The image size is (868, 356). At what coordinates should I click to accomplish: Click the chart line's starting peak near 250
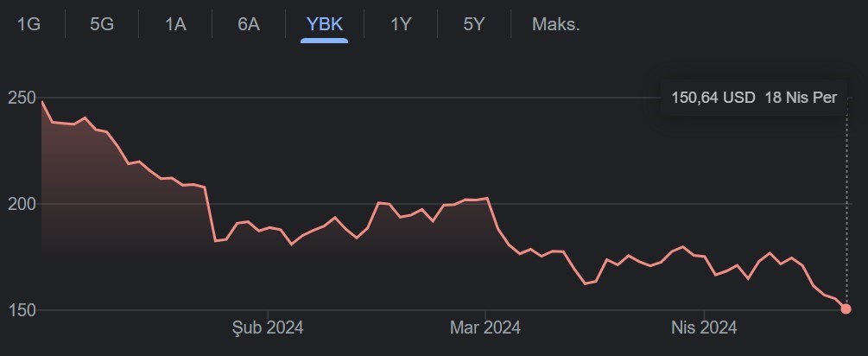[x=42, y=103]
